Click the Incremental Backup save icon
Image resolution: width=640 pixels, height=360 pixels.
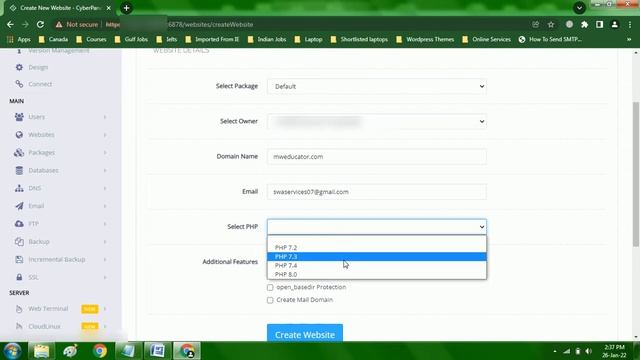pyautogui.click(x=19, y=260)
